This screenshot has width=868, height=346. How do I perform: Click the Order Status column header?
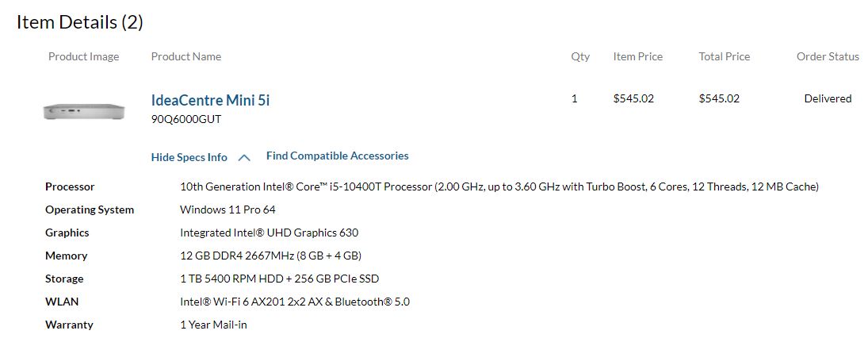click(x=828, y=57)
